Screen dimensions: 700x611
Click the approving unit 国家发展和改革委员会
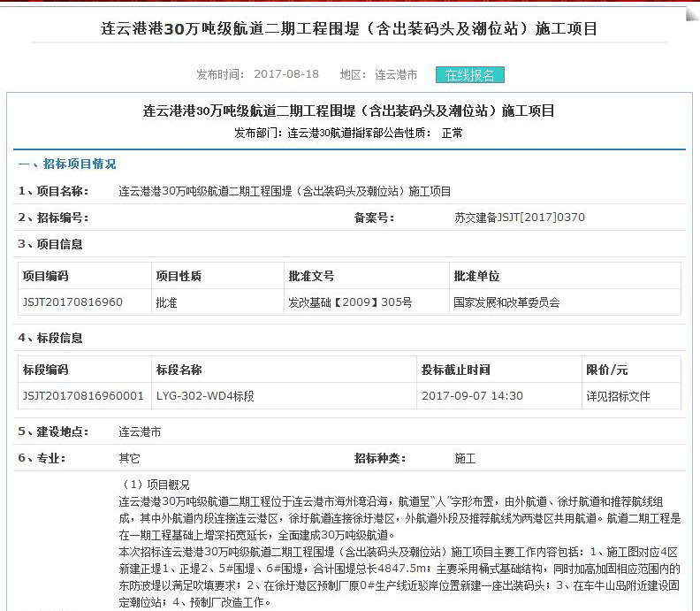(506, 302)
